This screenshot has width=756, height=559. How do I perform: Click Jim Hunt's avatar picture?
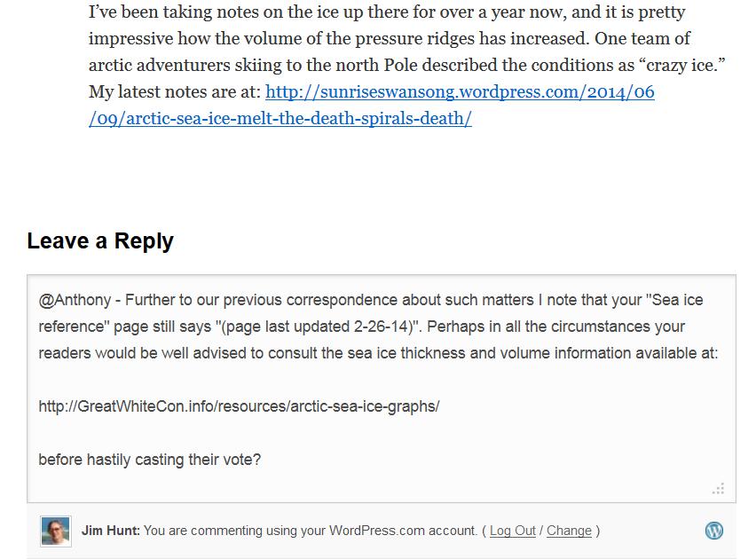56,531
